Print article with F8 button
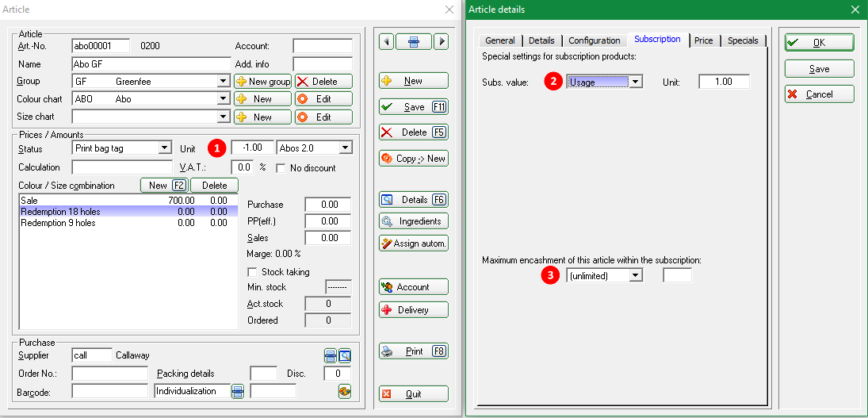The image size is (868, 418). coord(414,351)
